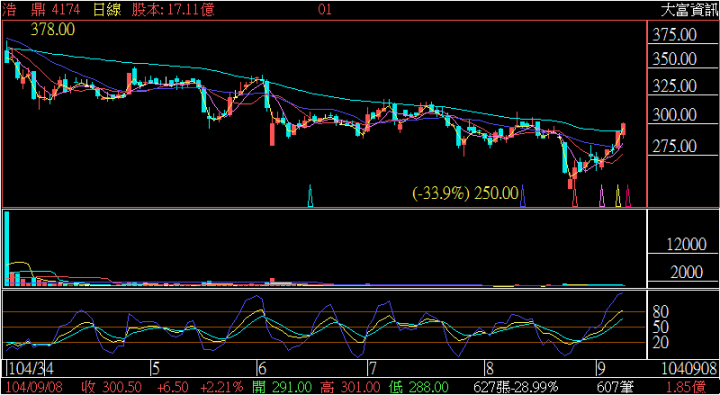Click the opening price 開 291.00
Viewport: 720px width, 395px height.
pos(283,387)
